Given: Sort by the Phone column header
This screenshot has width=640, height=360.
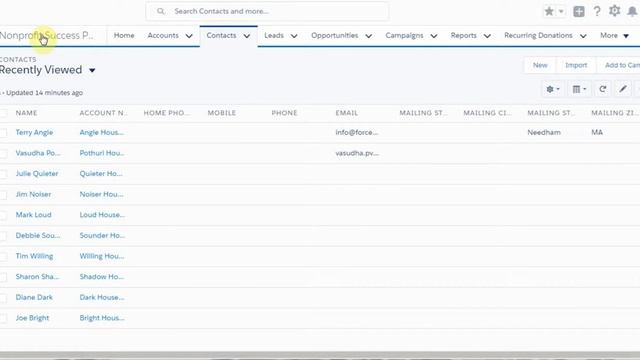Looking at the screenshot, I should click(284, 113).
